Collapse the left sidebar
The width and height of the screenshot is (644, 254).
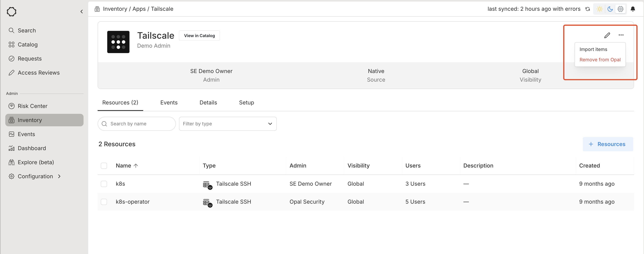[x=82, y=12]
